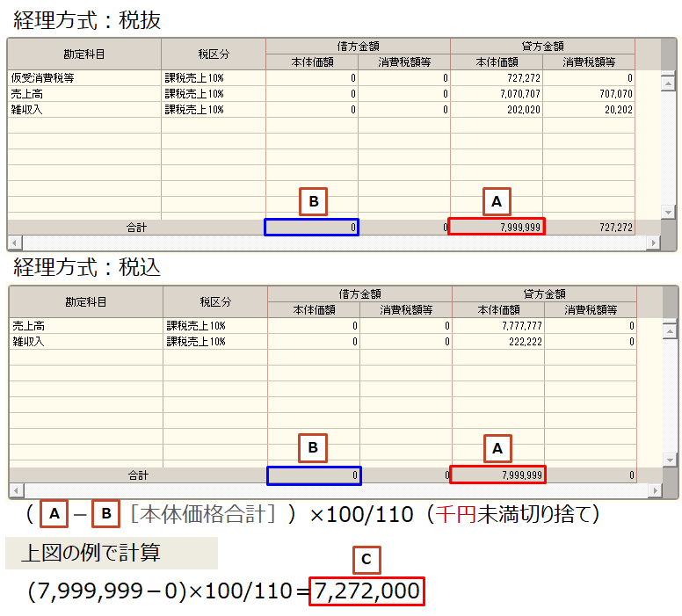Click right scroll arrow under the 税抜 table
The image size is (682, 616).
click(656, 242)
